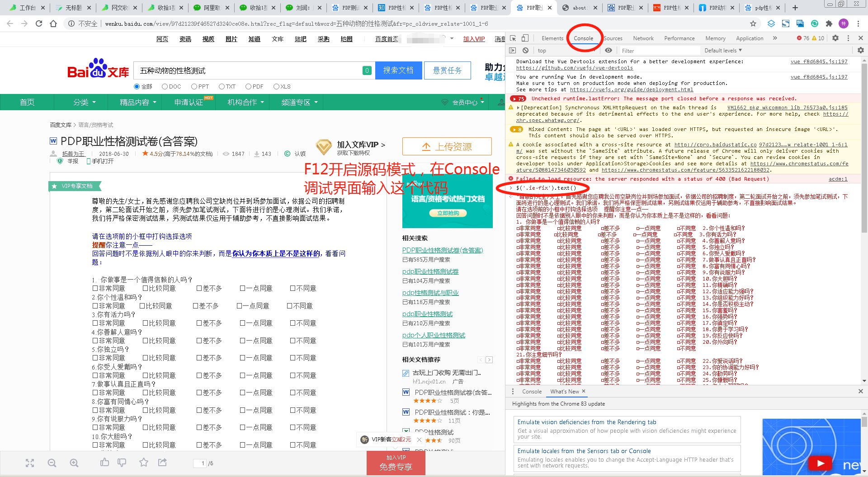The height and width of the screenshot is (477, 868).
Task: Open the purple profile avatar
Action: pyautogui.click(x=844, y=23)
